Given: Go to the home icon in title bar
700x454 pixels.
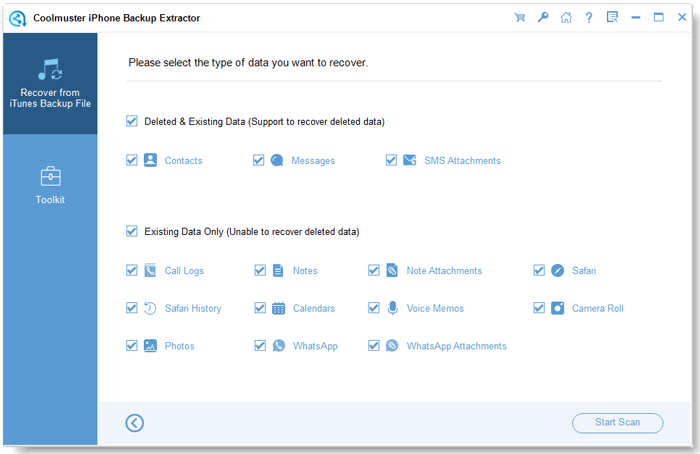Looking at the screenshot, I should point(566,17).
